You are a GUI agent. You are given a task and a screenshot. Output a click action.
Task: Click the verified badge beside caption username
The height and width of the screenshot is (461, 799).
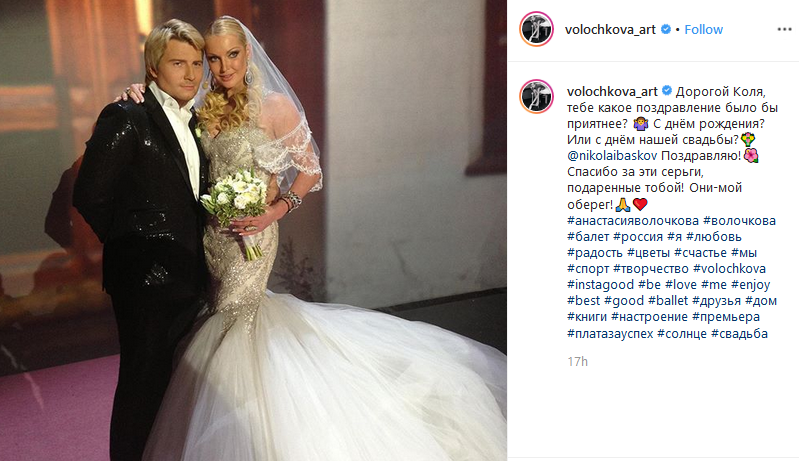point(667,91)
